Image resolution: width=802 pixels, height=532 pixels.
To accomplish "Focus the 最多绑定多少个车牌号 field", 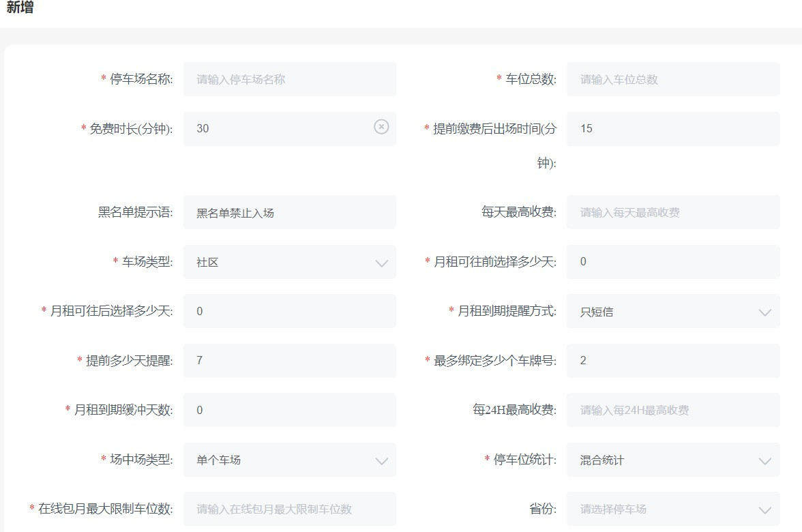I will click(672, 361).
